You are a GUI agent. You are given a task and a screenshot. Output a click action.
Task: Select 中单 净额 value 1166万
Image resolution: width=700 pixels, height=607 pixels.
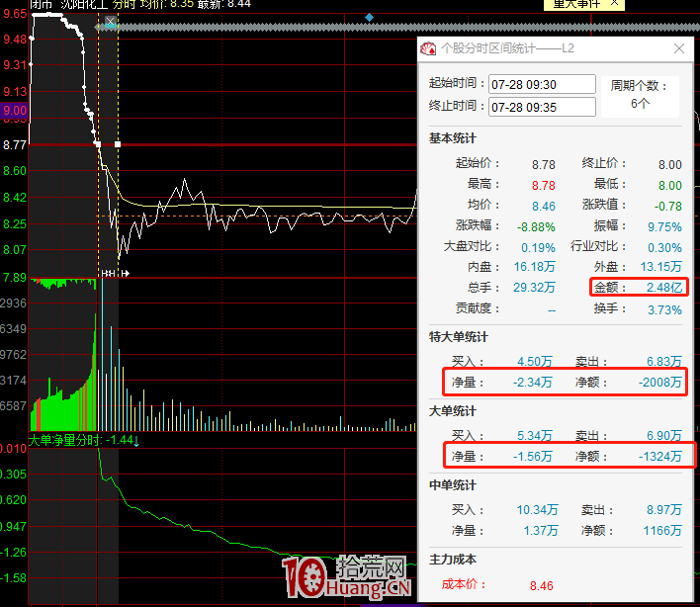[x=662, y=531]
